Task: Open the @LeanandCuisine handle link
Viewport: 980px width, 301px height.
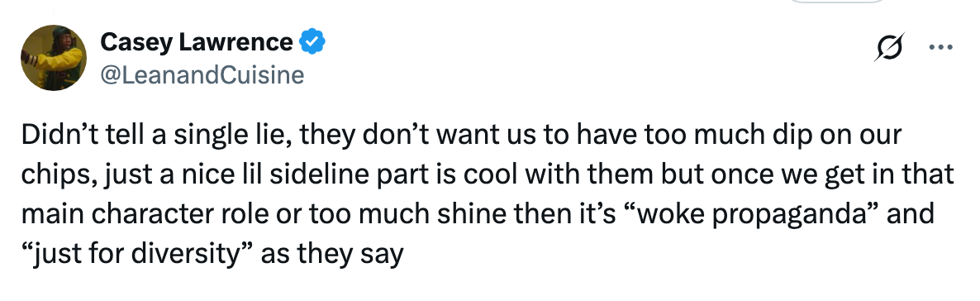Action: tap(202, 75)
